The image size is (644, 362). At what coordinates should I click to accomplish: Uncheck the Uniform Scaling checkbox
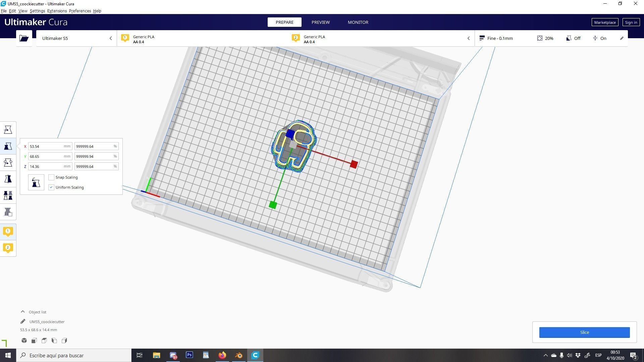tap(51, 187)
